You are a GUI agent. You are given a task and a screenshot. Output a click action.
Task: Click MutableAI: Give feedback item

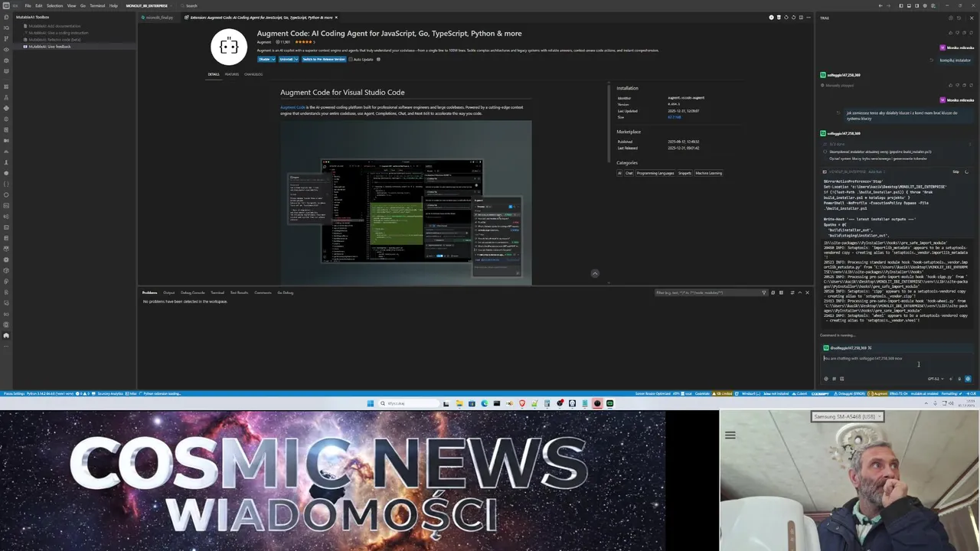point(49,47)
